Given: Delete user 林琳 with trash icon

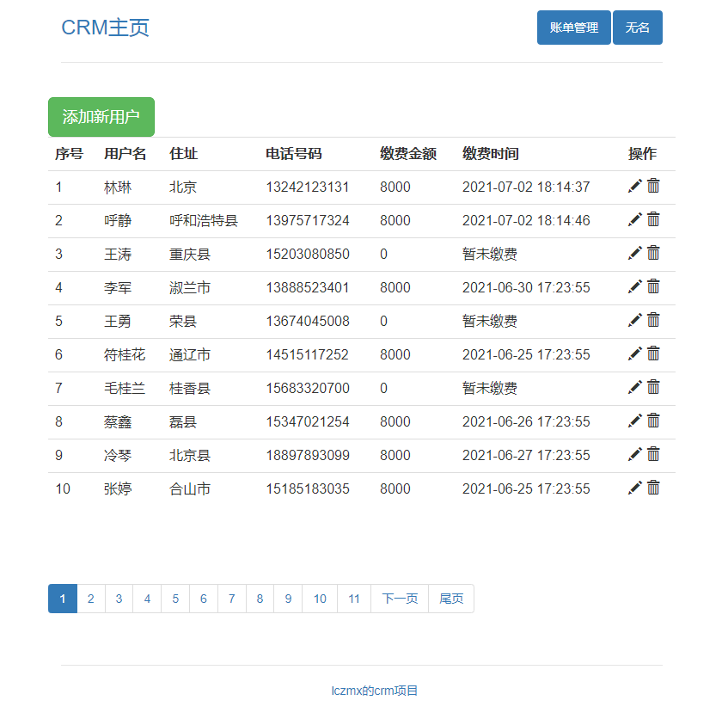Looking at the screenshot, I should pyautogui.click(x=653, y=186).
